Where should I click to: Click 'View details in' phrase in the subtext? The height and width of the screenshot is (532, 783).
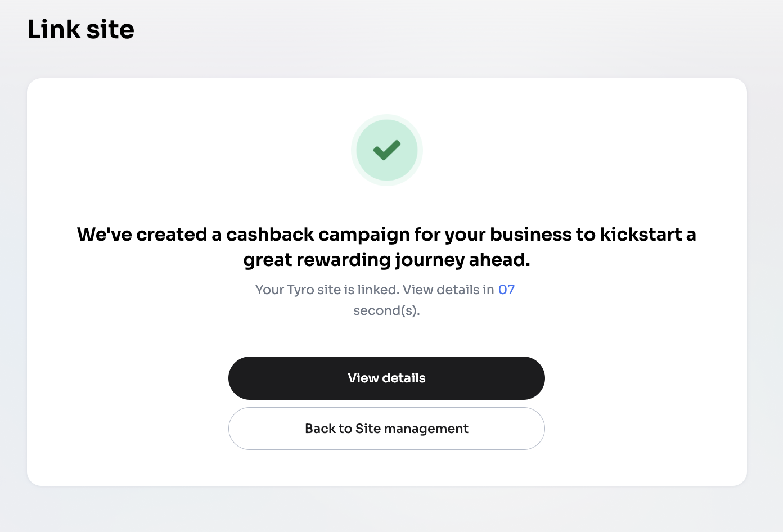click(x=448, y=290)
